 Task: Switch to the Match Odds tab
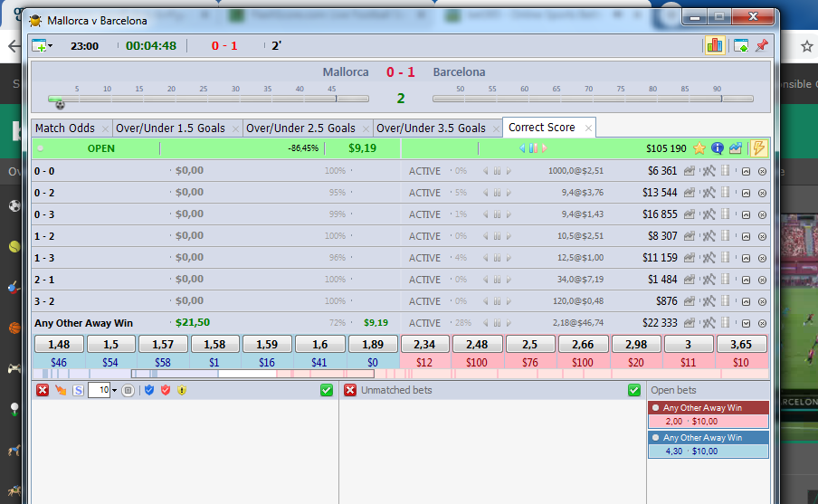63,128
